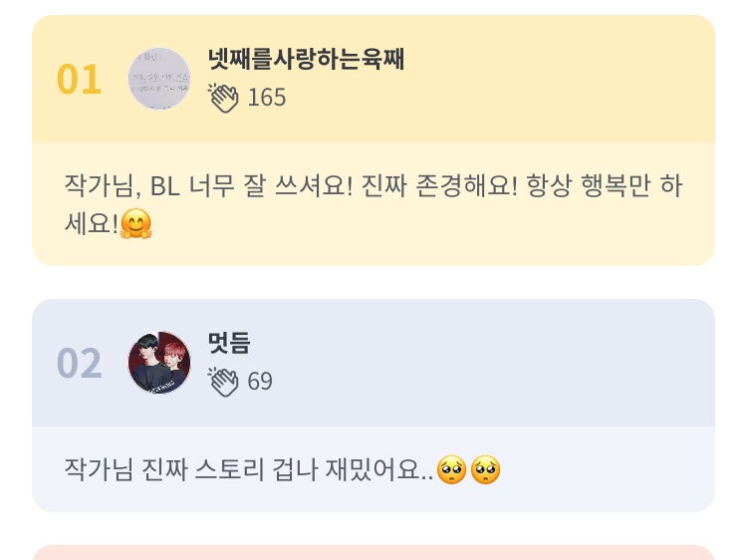Click the comment text 작가님 진짜 스토리 겁나 재밌어요
Viewport: 747px width, 560px height.
point(249,469)
